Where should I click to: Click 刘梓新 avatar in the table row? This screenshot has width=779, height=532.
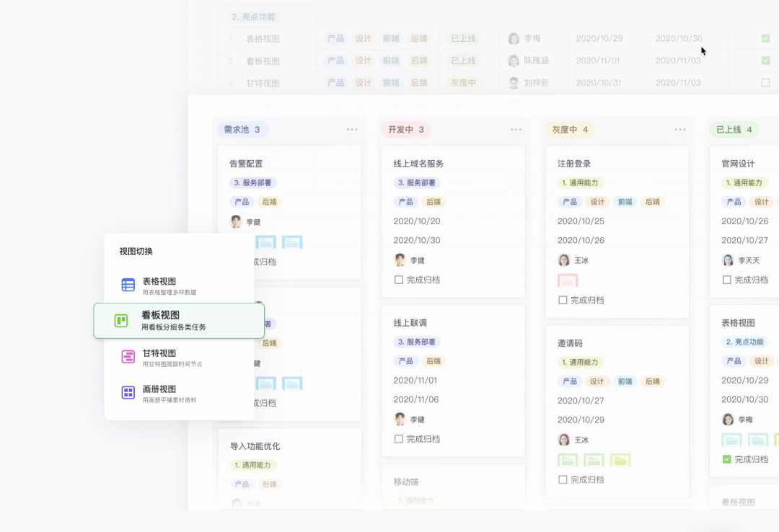(x=514, y=82)
